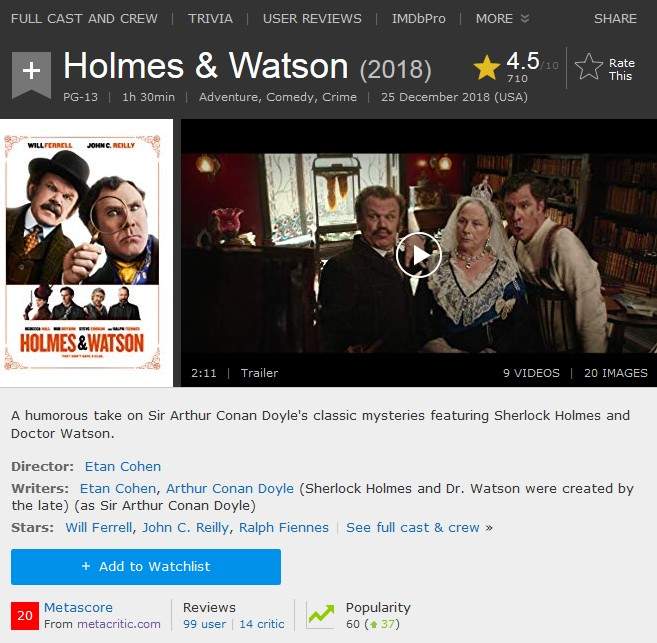Open director Etan Cohen's page
Screen dimensions: 657x643
click(123, 467)
